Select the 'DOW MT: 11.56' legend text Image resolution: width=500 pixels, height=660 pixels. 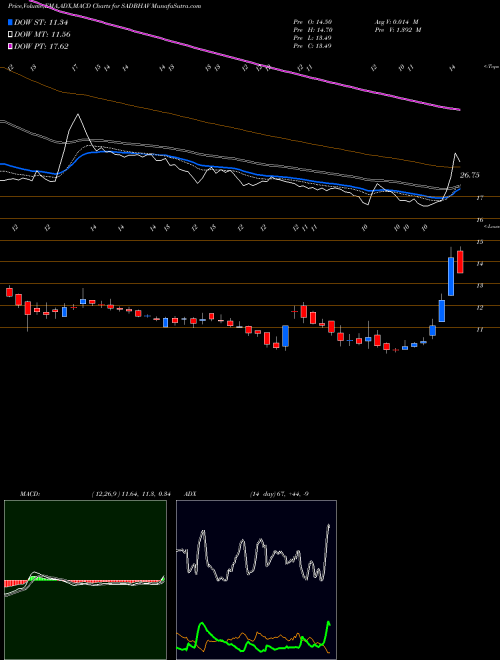click(x=42, y=35)
